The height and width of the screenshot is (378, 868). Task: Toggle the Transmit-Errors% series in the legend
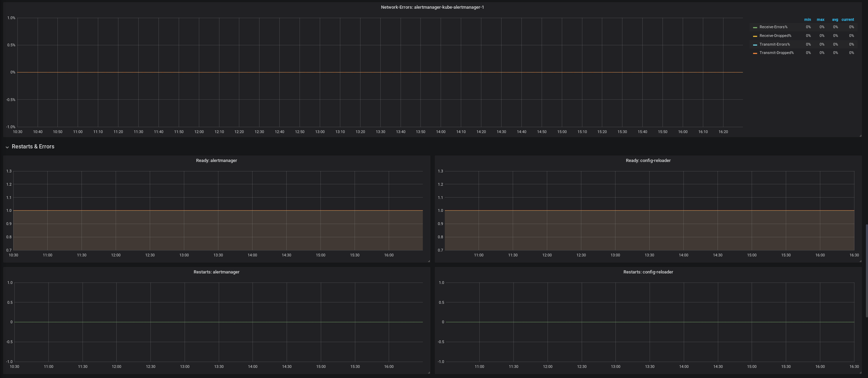tap(775, 45)
